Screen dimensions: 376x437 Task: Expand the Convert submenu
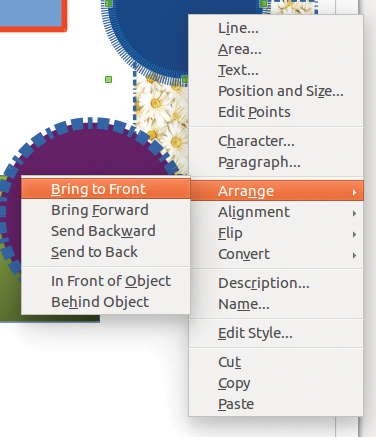tap(276, 254)
